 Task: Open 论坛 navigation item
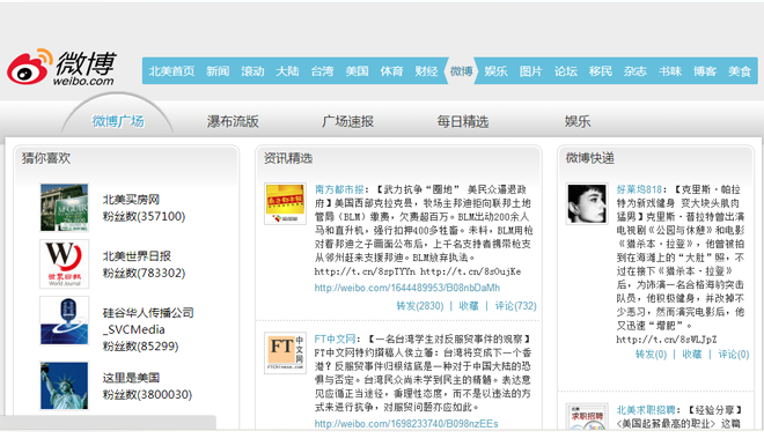tap(566, 71)
